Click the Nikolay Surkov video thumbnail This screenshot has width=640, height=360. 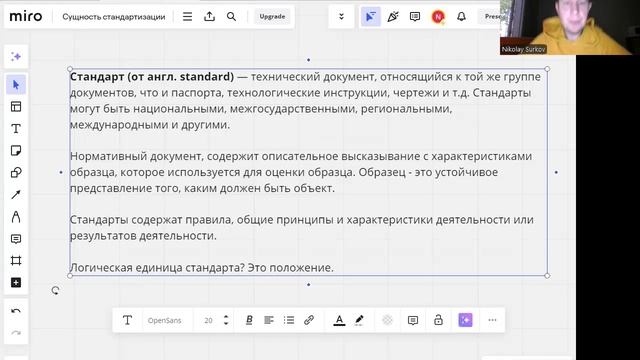tap(570, 27)
